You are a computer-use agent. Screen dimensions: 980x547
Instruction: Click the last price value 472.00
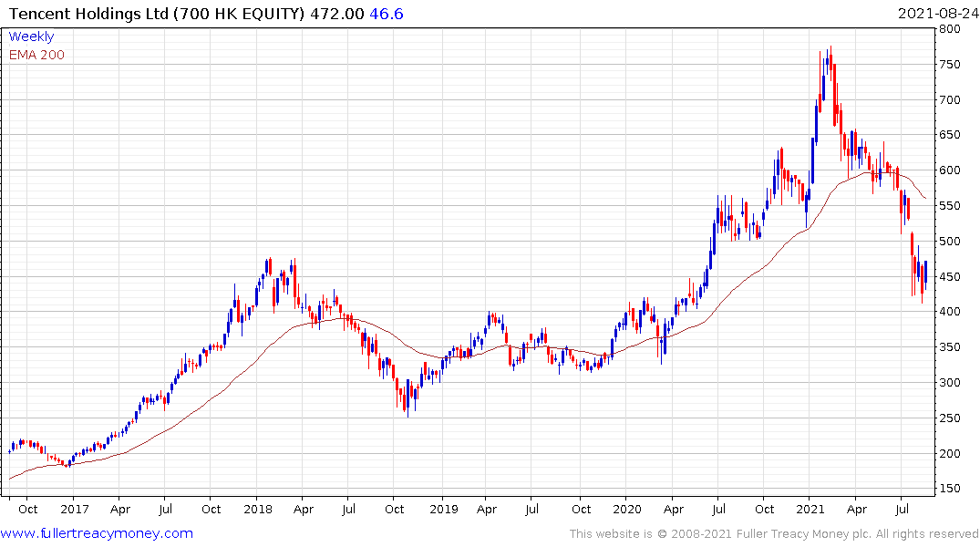[337, 14]
